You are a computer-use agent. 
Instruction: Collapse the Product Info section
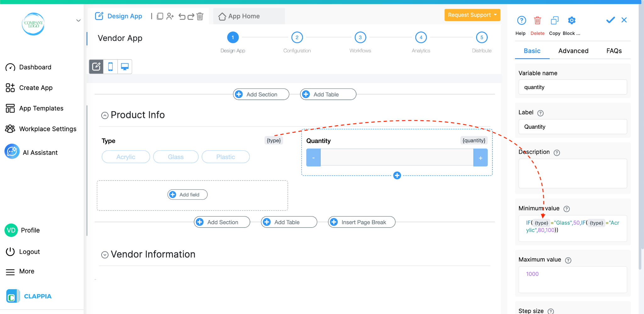pos(105,115)
